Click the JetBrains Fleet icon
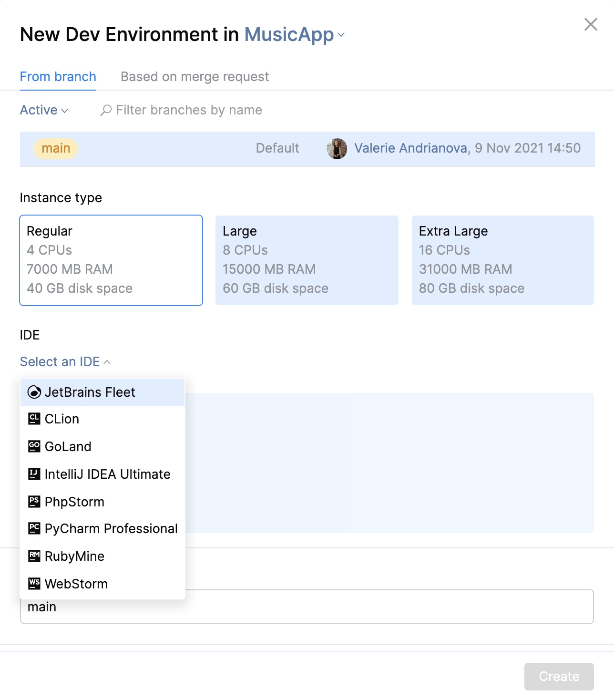Screen dimensions: 614x700 coord(34,392)
